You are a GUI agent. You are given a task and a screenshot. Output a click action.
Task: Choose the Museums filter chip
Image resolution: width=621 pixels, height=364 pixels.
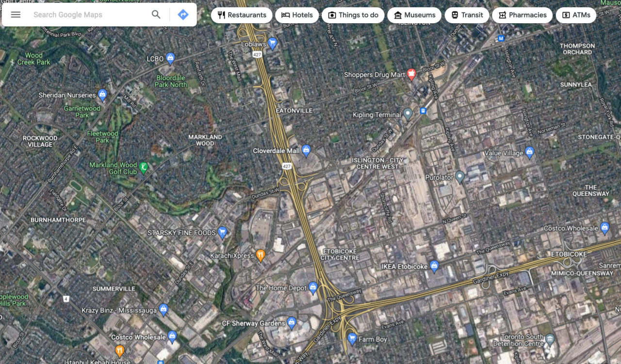pyautogui.click(x=414, y=15)
